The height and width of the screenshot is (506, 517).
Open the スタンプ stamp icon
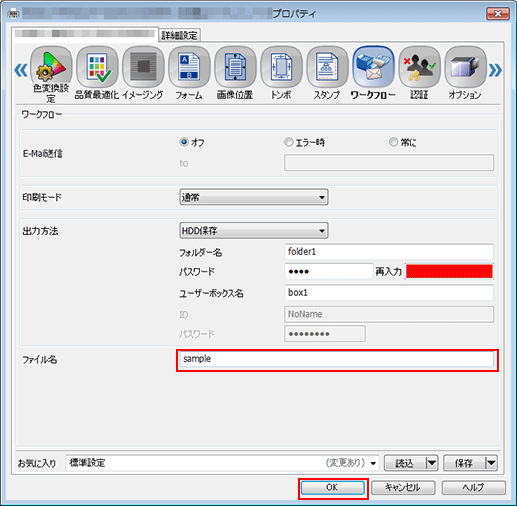click(x=327, y=67)
